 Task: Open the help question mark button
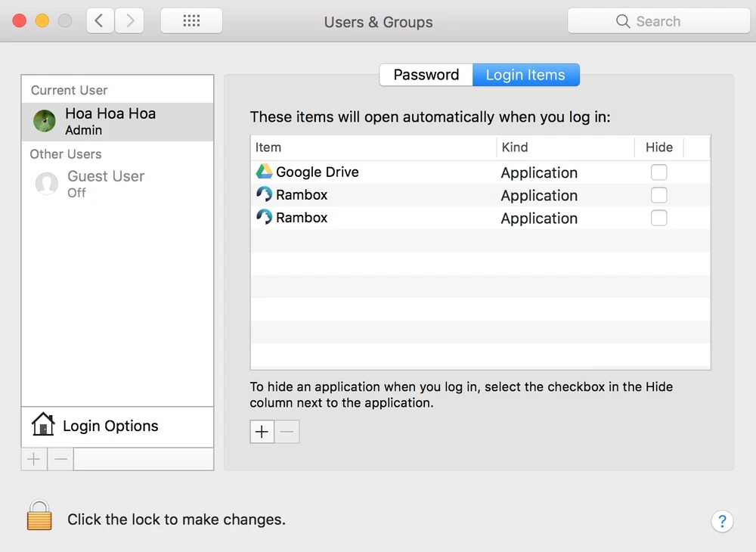(x=722, y=521)
